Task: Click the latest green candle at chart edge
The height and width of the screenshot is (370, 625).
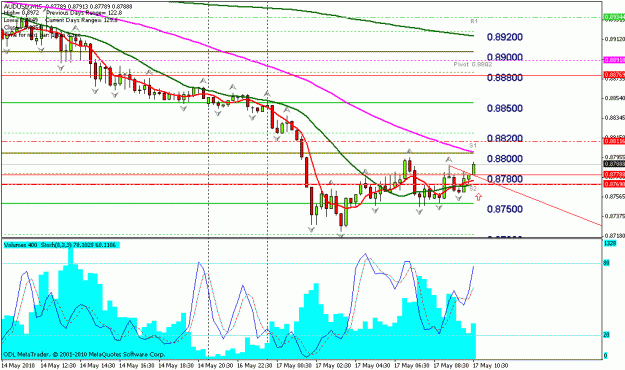Action: point(474,168)
